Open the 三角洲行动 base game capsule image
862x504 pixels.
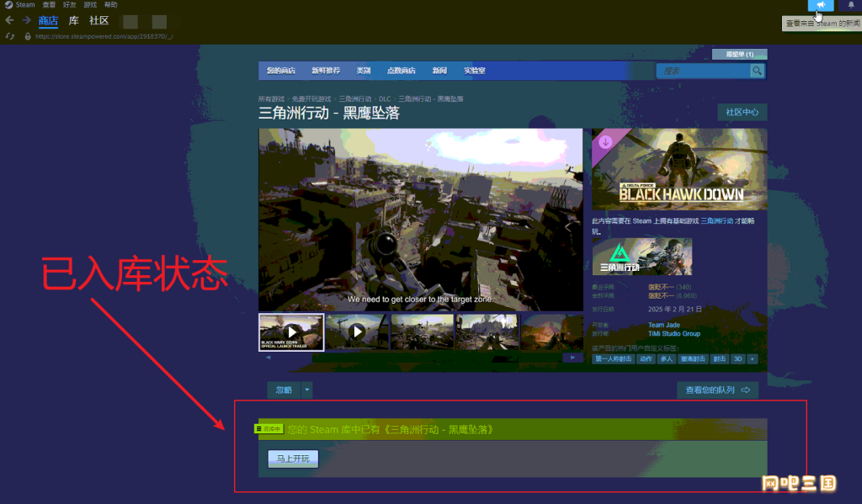642,257
